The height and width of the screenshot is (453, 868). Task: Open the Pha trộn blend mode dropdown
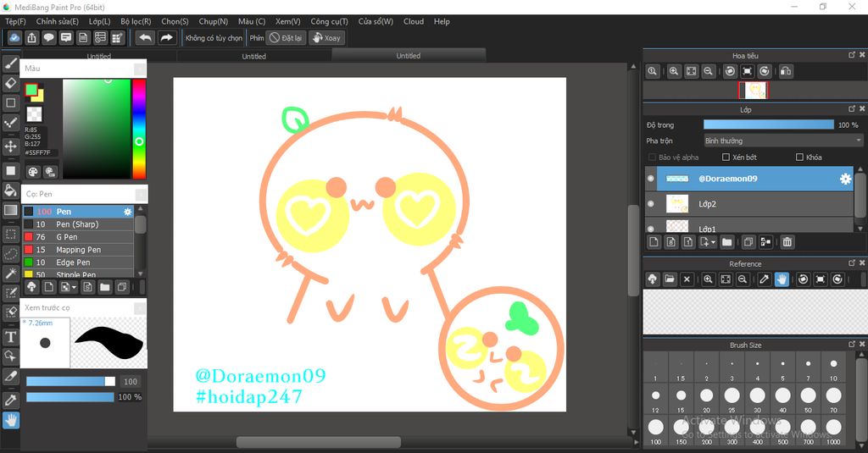[x=782, y=141]
